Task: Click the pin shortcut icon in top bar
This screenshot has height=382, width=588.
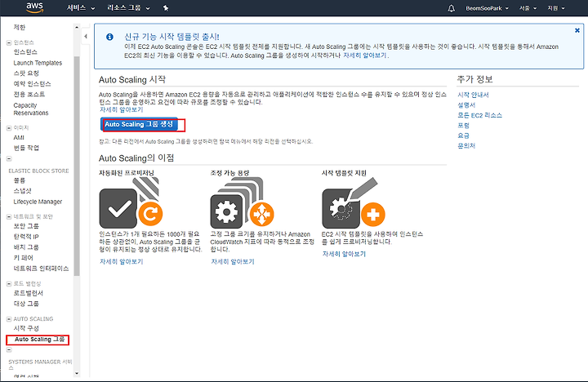Action: 165,8
